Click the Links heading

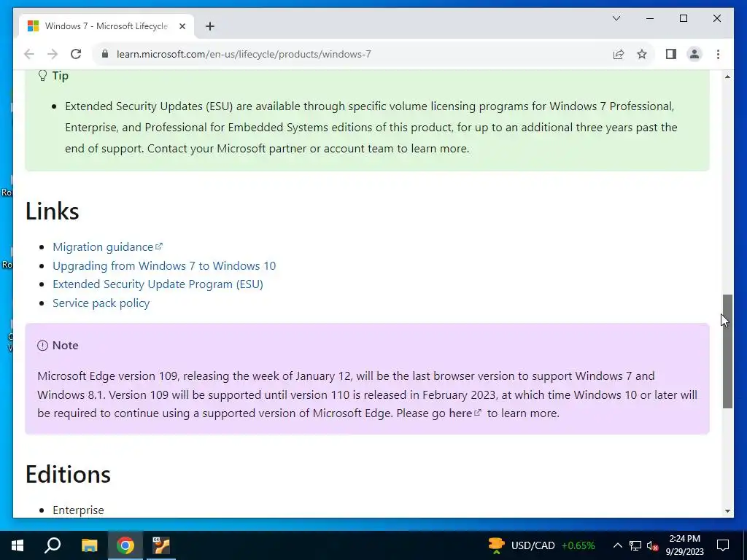(52, 211)
